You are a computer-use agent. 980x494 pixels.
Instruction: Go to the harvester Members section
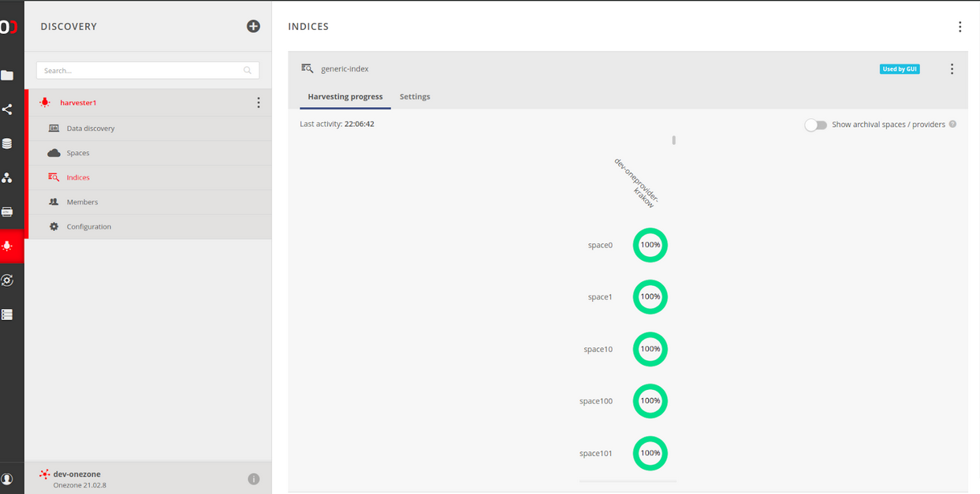82,202
